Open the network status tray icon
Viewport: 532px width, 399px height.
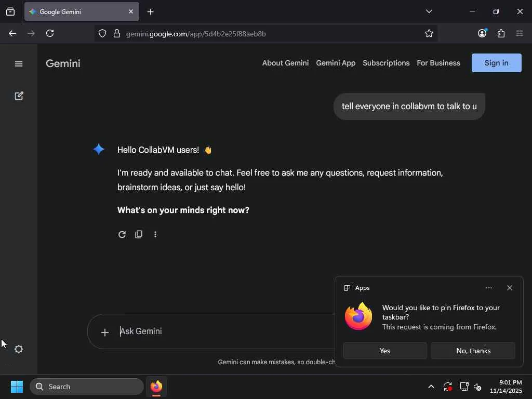click(464, 387)
